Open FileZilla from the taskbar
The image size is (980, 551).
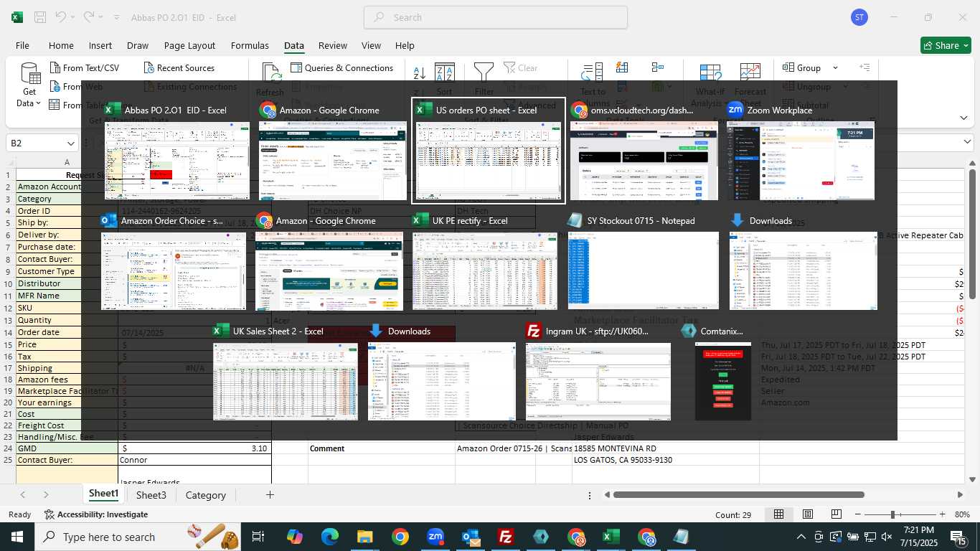[506, 537]
